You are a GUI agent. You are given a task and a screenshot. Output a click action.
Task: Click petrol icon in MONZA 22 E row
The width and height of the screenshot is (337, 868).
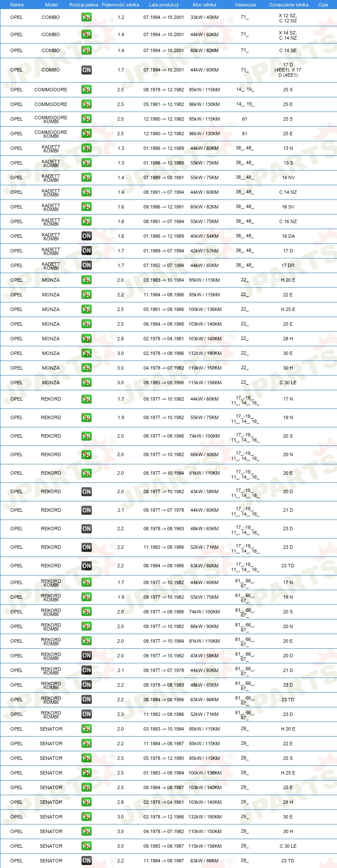(x=87, y=295)
